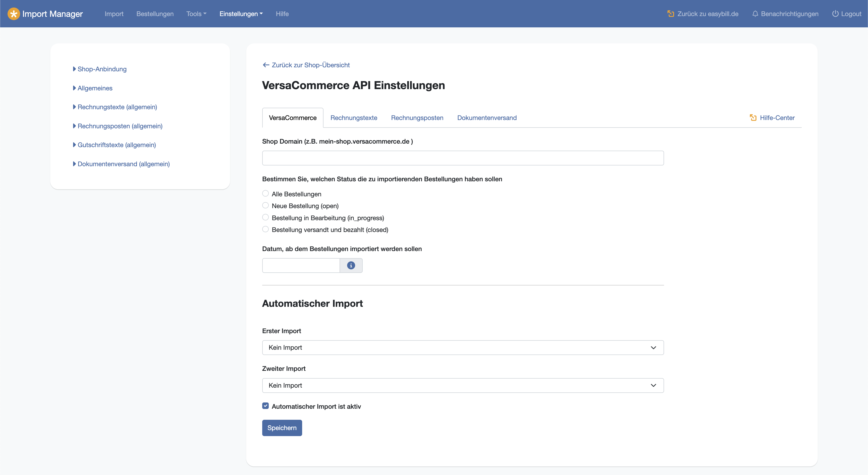This screenshot has height=475, width=868.
Task: Click the Shop Domain field label
Action: pos(337,142)
